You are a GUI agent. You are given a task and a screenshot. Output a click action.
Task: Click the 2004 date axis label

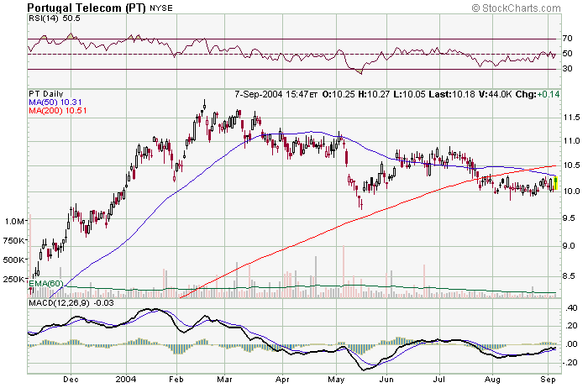coord(126,380)
